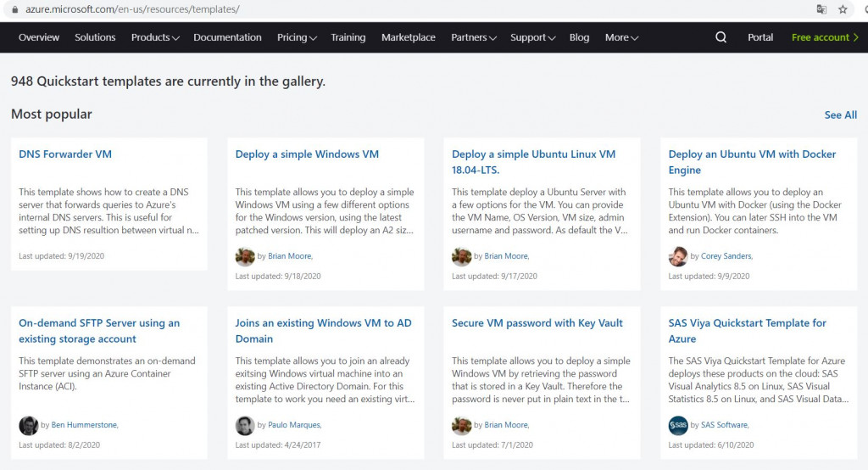Open Blog in navigation bar

tap(580, 37)
